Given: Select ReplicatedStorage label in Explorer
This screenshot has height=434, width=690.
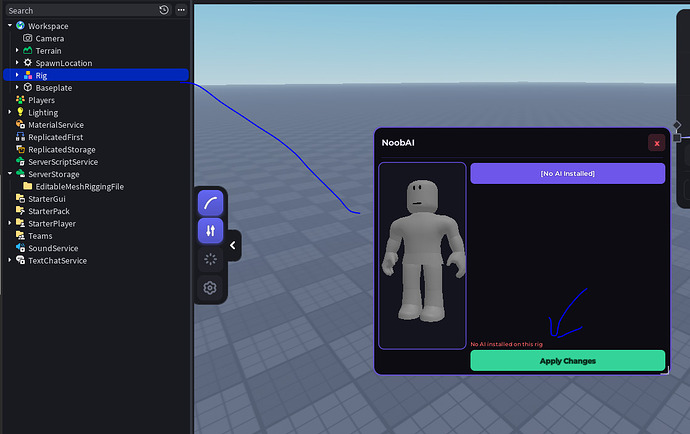Looking at the screenshot, I should click(62, 149).
